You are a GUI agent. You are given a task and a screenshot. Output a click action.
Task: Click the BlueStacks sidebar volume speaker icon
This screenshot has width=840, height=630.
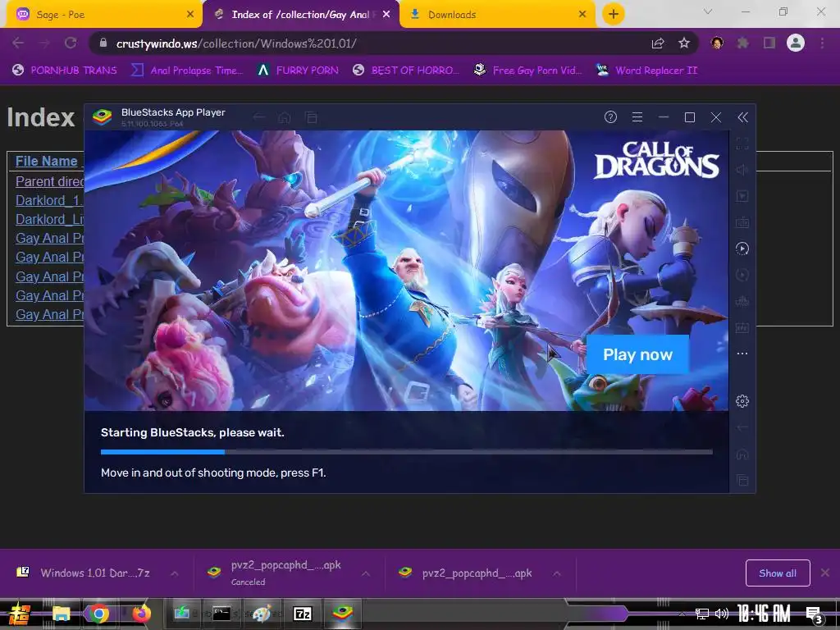click(742, 170)
